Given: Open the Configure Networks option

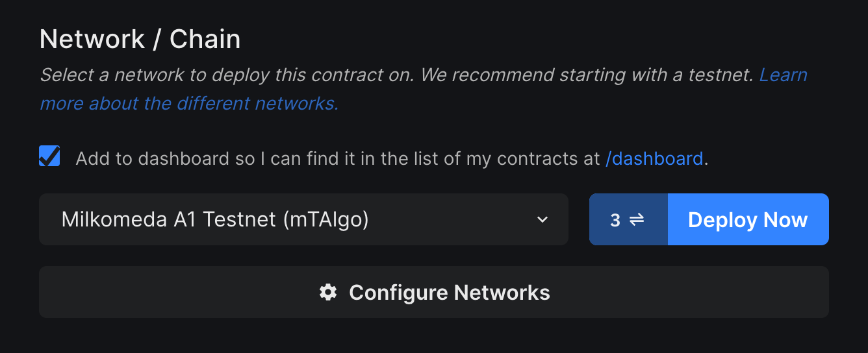Looking at the screenshot, I should coord(434,293).
